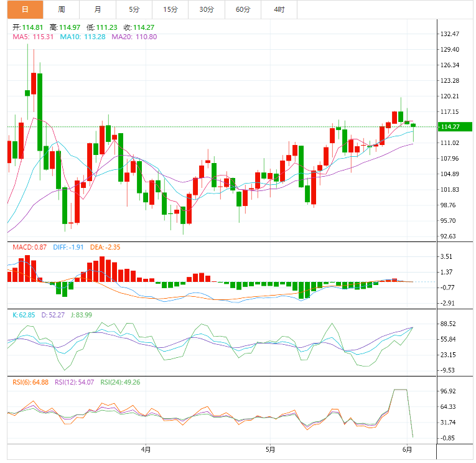The height and width of the screenshot is (463, 476).
Task: Click the 4月 marker on the time axis
Action: pos(146,450)
